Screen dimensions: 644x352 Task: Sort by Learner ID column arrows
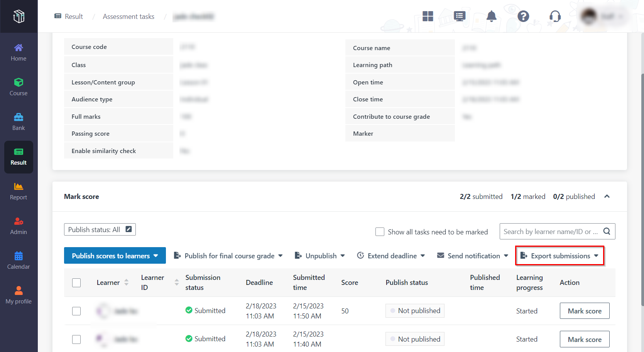click(x=176, y=283)
